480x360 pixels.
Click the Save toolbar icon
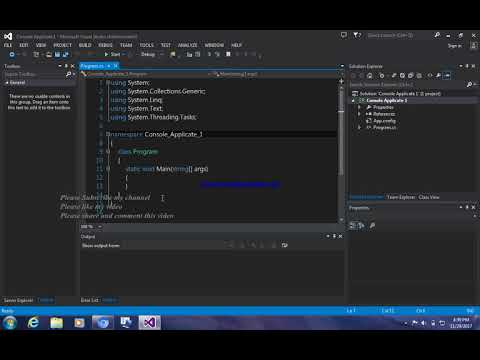point(57,54)
